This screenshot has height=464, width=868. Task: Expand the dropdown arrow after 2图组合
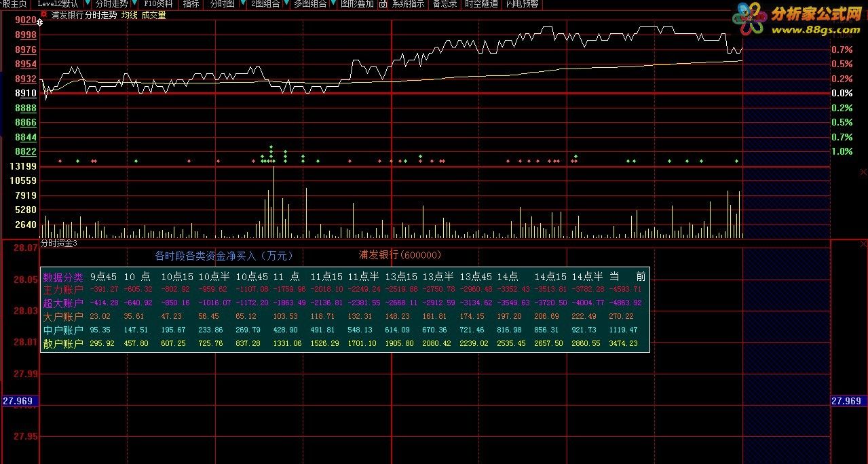click(287, 3)
